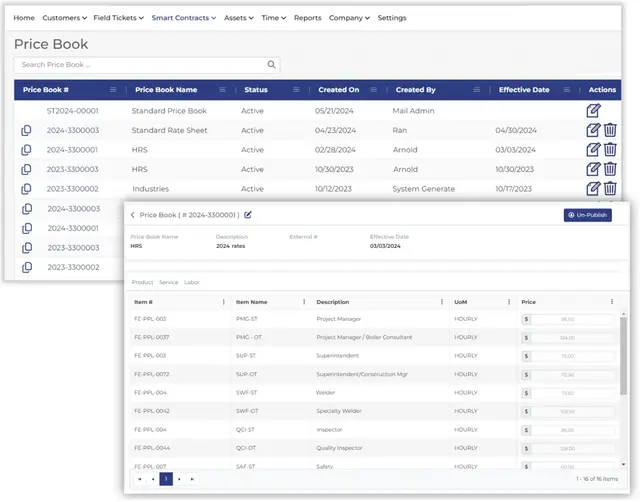Select page 1 in pager

[x=166, y=479]
